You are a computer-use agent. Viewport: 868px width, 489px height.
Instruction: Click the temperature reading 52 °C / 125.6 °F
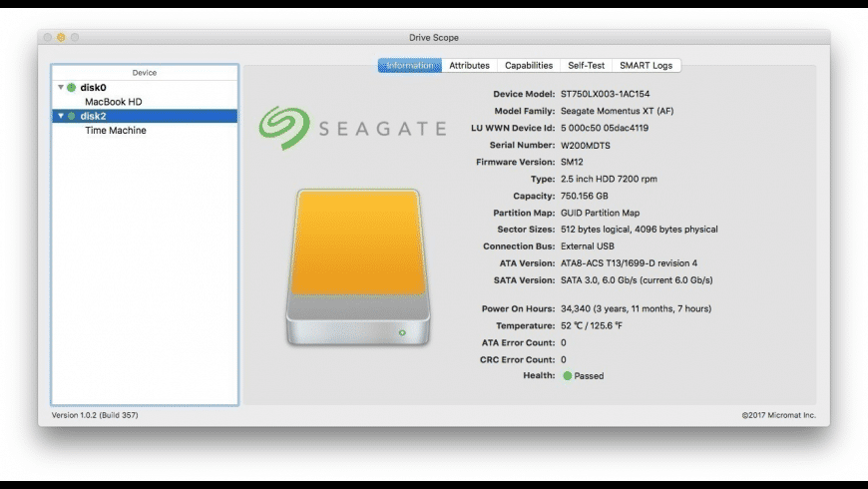(x=592, y=325)
